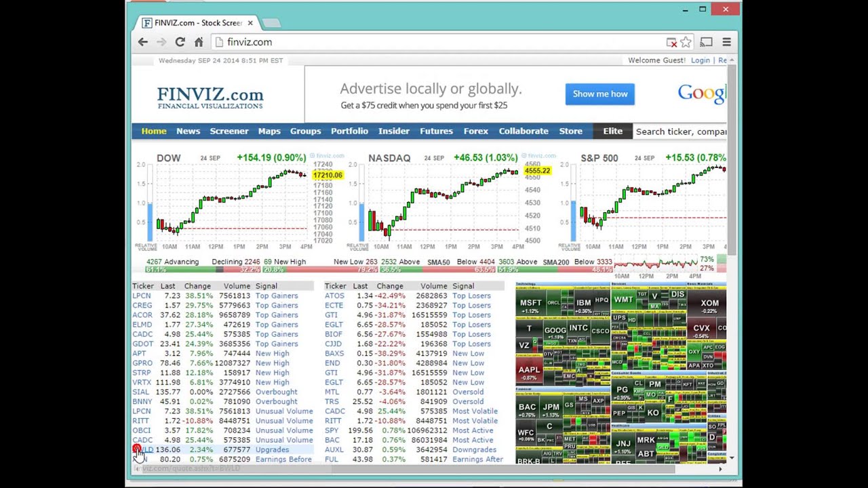Open a new tab button
Viewport: 868px width, 488px height.
(x=271, y=23)
